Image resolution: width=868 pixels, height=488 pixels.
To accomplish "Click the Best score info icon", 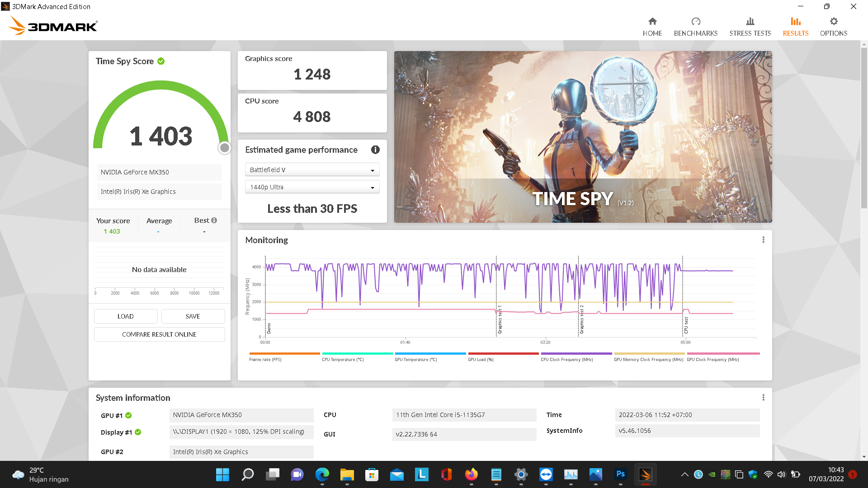I will tap(214, 221).
